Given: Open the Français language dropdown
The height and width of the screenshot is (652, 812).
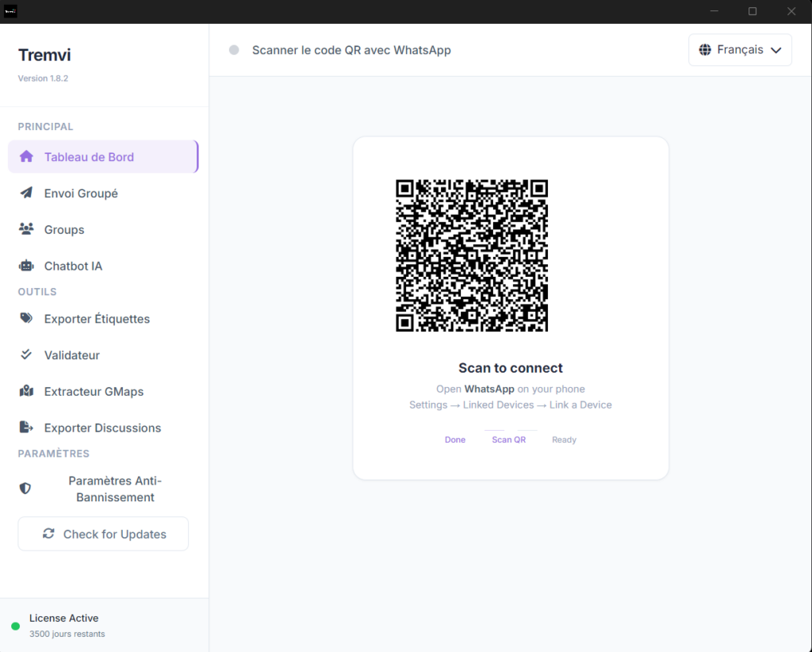Looking at the screenshot, I should [740, 50].
